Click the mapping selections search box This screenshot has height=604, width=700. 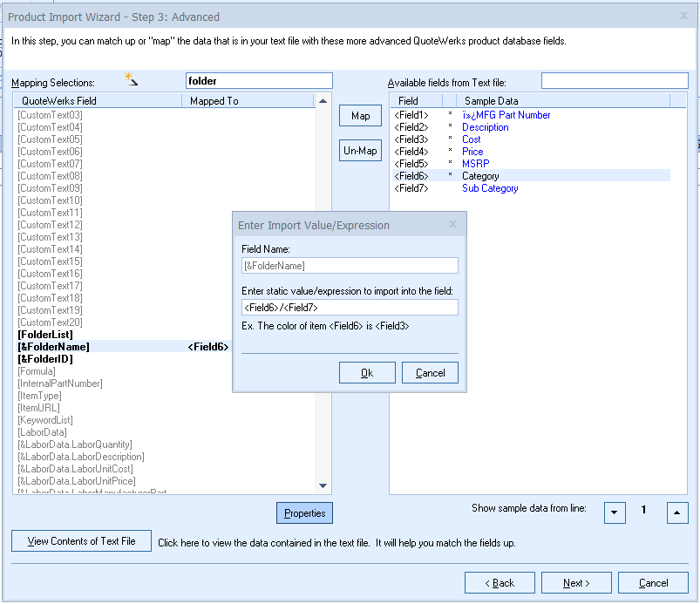[259, 81]
